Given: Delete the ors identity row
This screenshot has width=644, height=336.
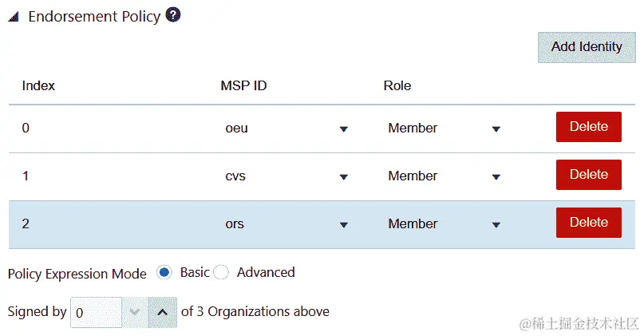Looking at the screenshot, I should (x=588, y=223).
